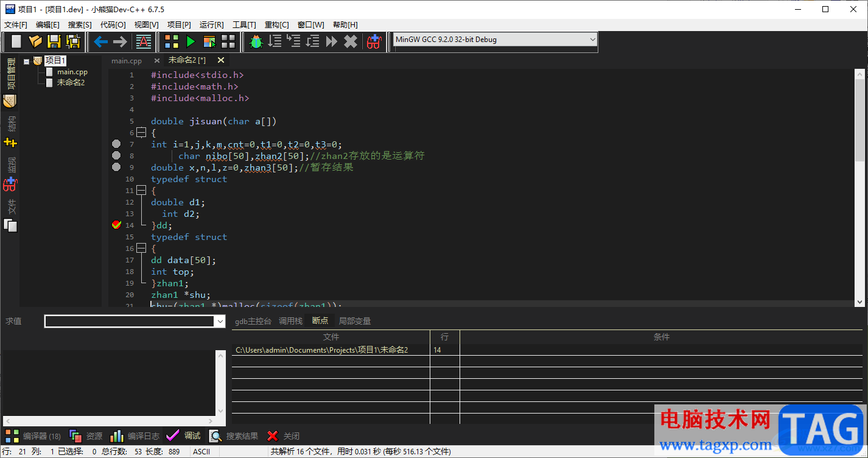Switch to 调用栈 tab
Image resolution: width=868 pixels, height=458 pixels.
pyautogui.click(x=290, y=320)
